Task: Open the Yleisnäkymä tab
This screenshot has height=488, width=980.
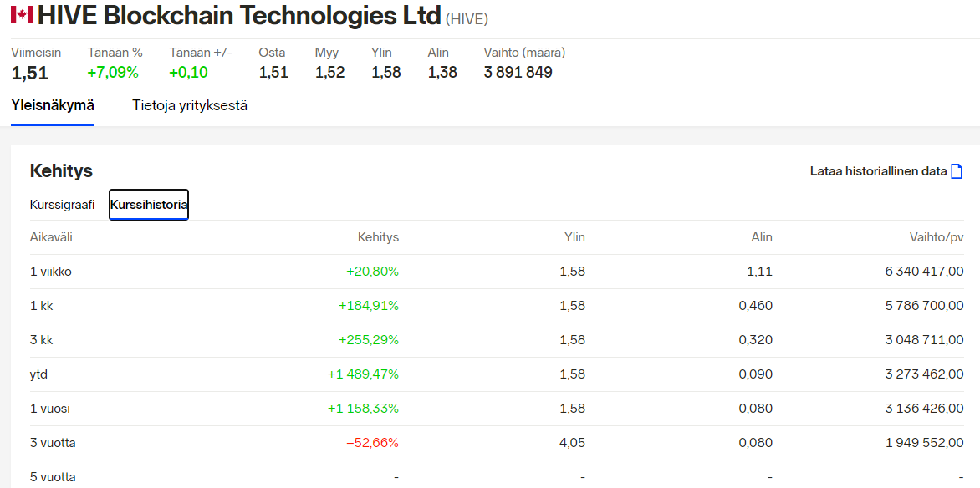Action: click(53, 105)
